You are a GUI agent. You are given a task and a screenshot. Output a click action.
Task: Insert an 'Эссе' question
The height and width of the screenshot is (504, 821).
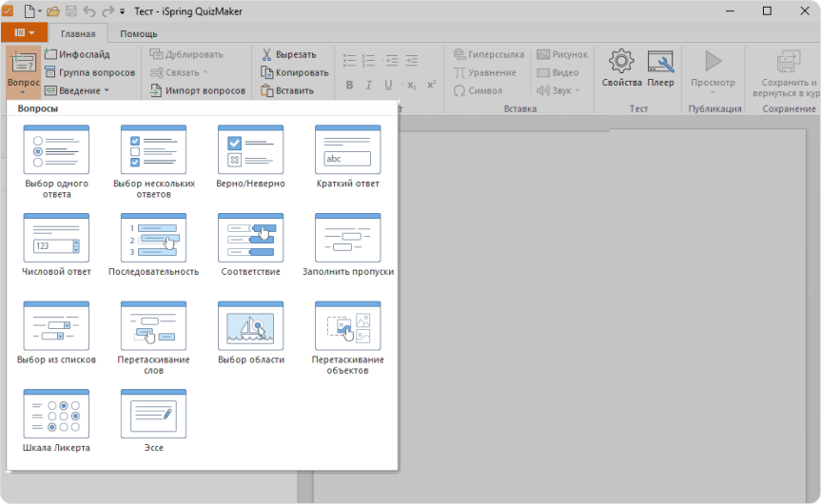coord(153,414)
